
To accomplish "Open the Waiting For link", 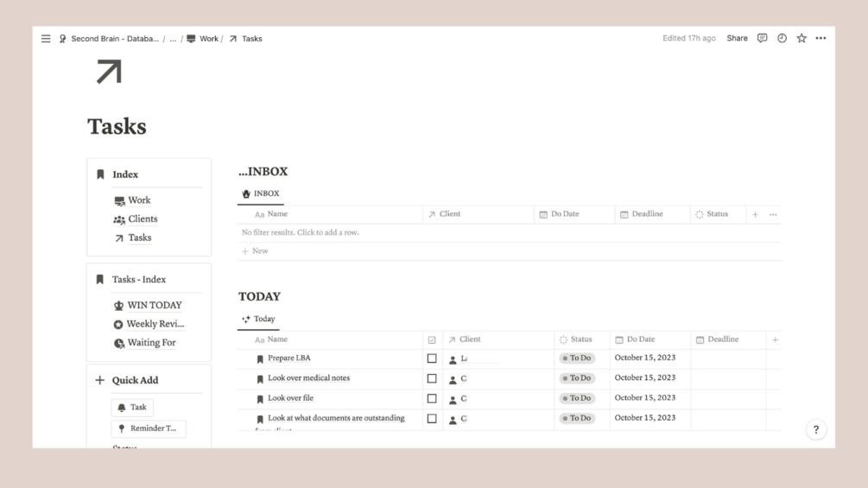I will pyautogui.click(x=152, y=343).
